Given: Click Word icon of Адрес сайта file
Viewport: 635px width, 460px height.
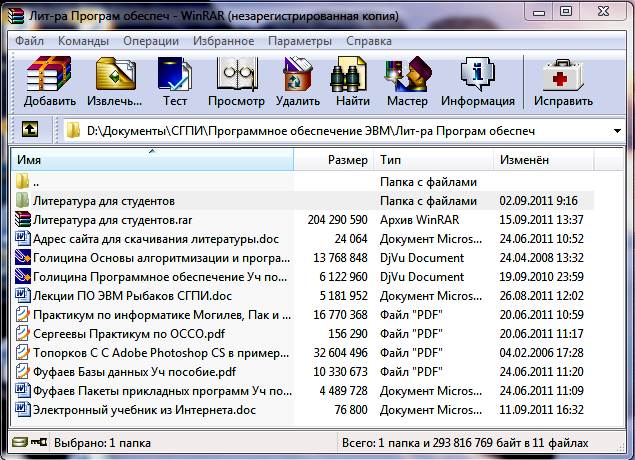Looking at the screenshot, I should (23, 238).
